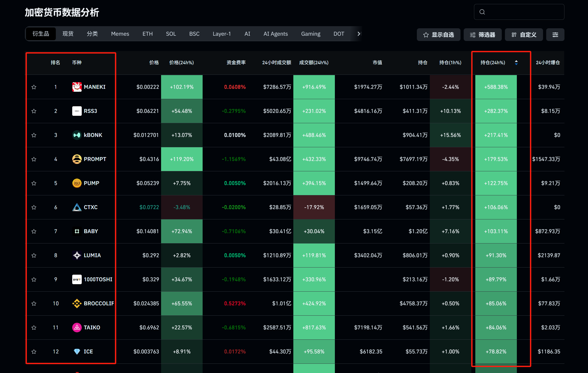Screen dimensions: 588x373
Task: Click the kBONK coin logo
Action: pos(77,135)
